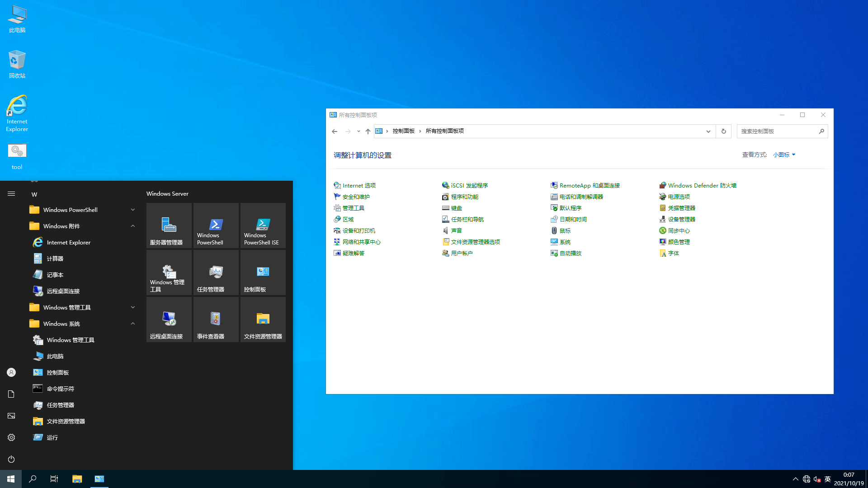Open the address bar history dropdown
The height and width of the screenshot is (488, 868).
[708, 131]
